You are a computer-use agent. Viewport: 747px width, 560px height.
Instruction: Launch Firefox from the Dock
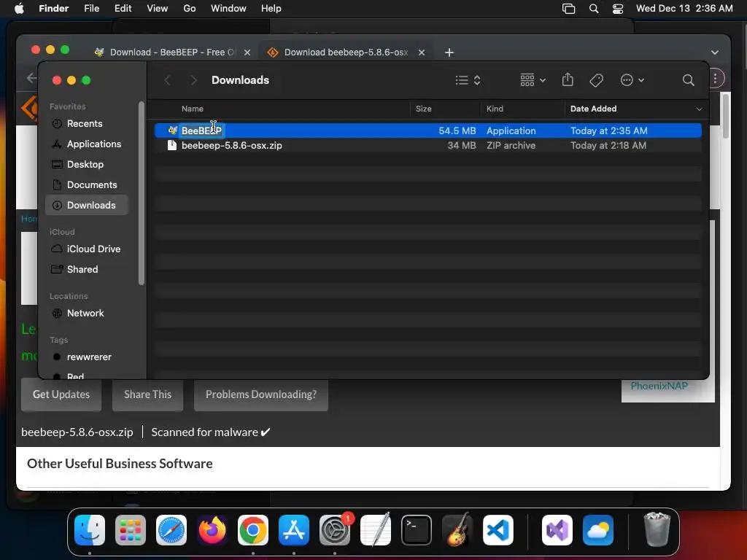tap(212, 530)
